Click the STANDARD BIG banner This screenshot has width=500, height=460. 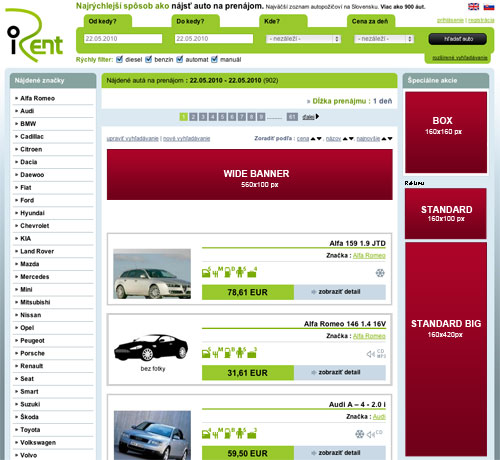point(446,349)
